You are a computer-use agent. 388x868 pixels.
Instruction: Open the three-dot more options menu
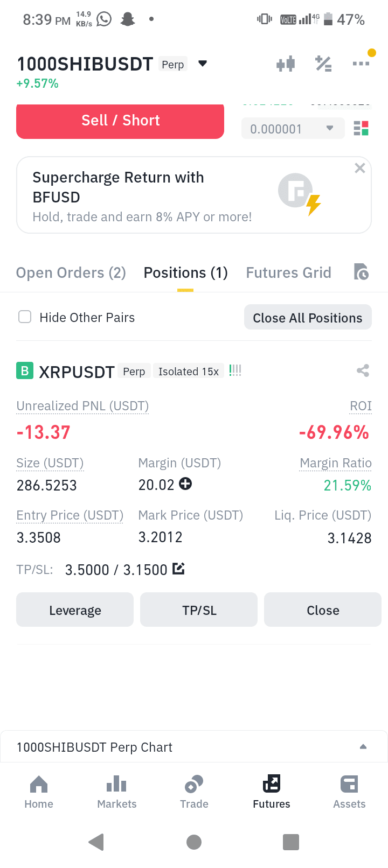tap(361, 64)
